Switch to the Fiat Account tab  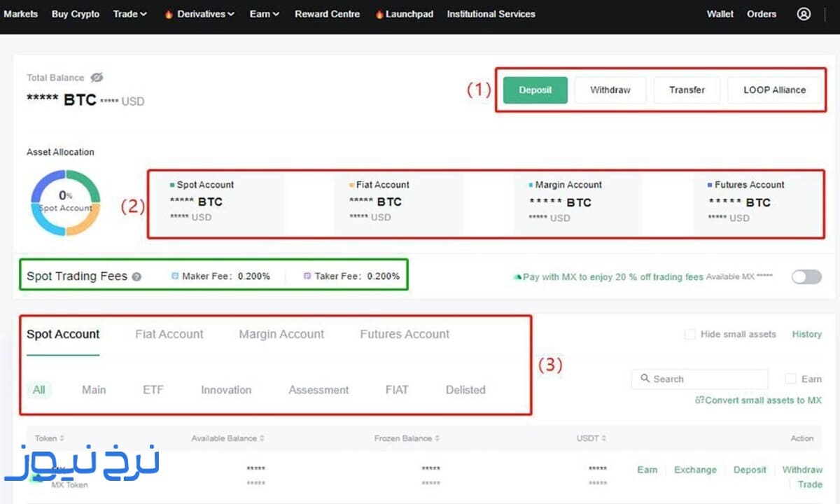tap(169, 335)
